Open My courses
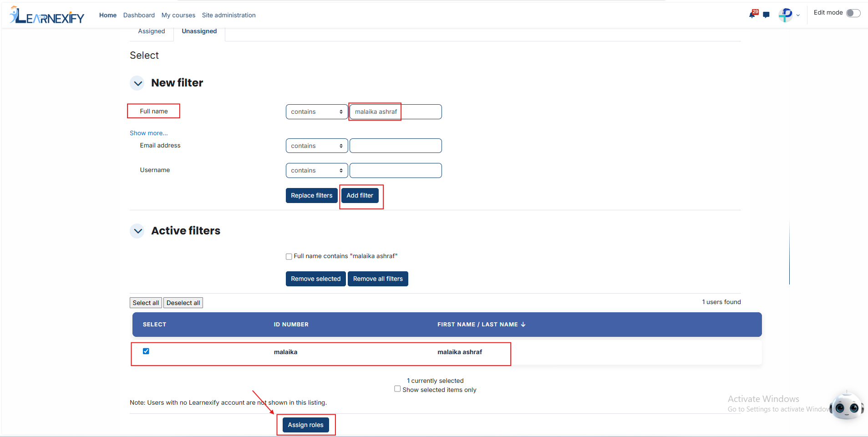868x437 pixels. coord(178,15)
